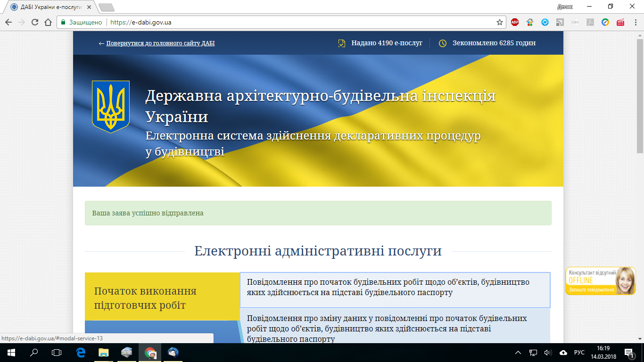Reload the page
The height and width of the screenshot is (362, 644).
point(34,22)
